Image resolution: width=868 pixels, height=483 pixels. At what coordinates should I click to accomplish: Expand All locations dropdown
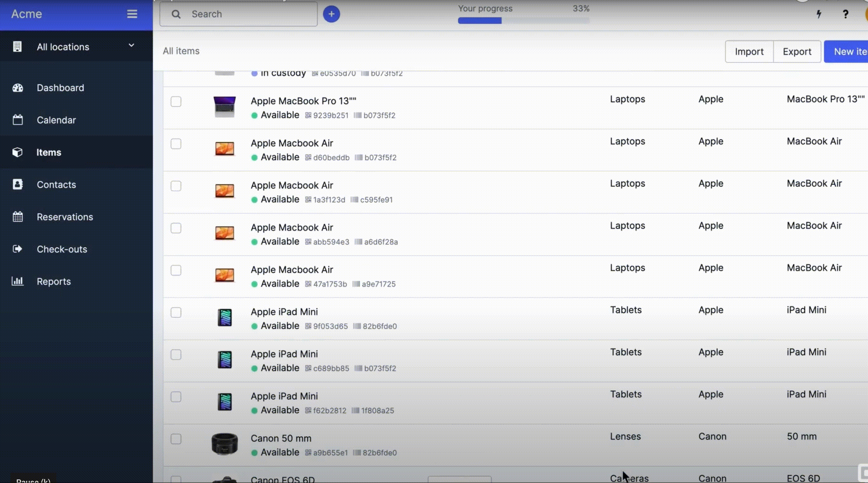coord(132,46)
